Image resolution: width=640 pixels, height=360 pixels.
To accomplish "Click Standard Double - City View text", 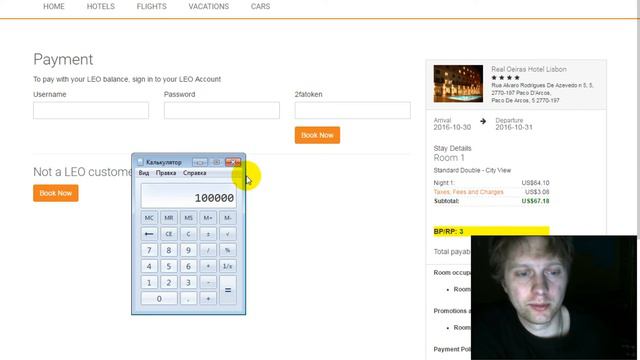I will coord(472,170).
